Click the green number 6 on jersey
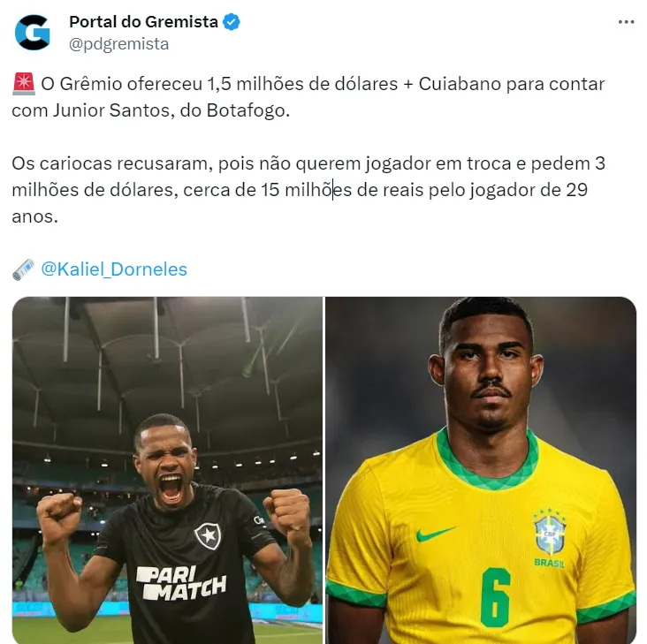The height and width of the screenshot is (644, 647). [x=495, y=597]
